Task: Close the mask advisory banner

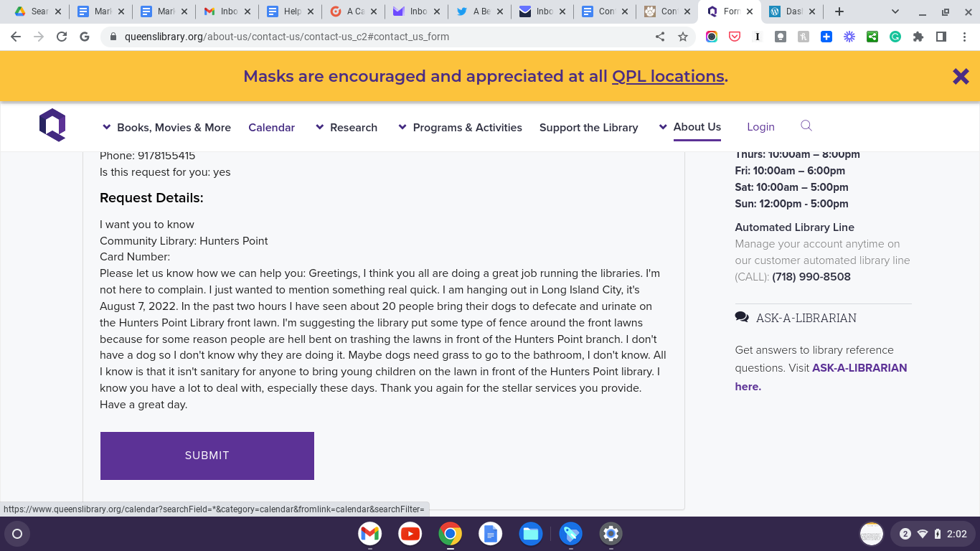Action: (961, 76)
